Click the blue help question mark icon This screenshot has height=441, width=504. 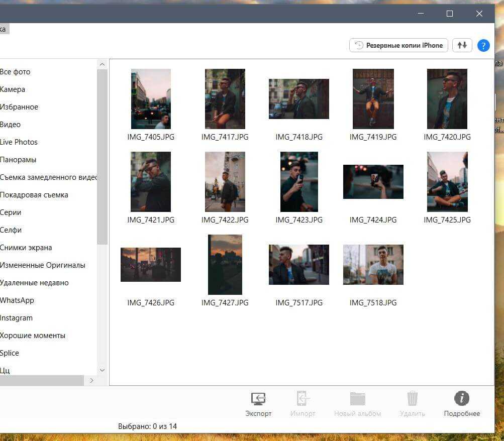(483, 45)
